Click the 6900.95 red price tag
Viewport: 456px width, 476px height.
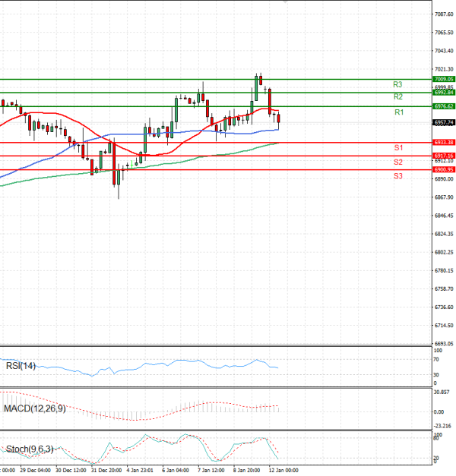(x=443, y=169)
